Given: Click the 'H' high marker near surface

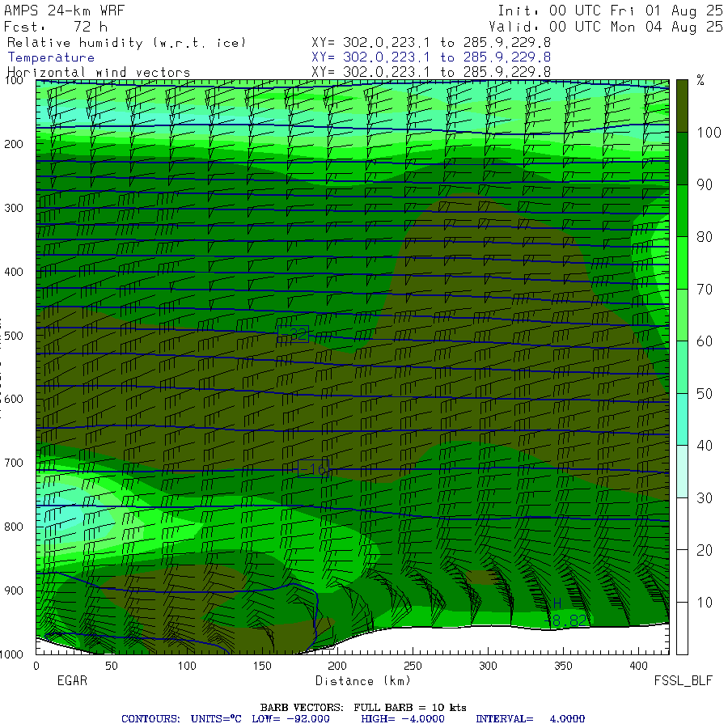Looking at the screenshot, I should click(557, 603).
